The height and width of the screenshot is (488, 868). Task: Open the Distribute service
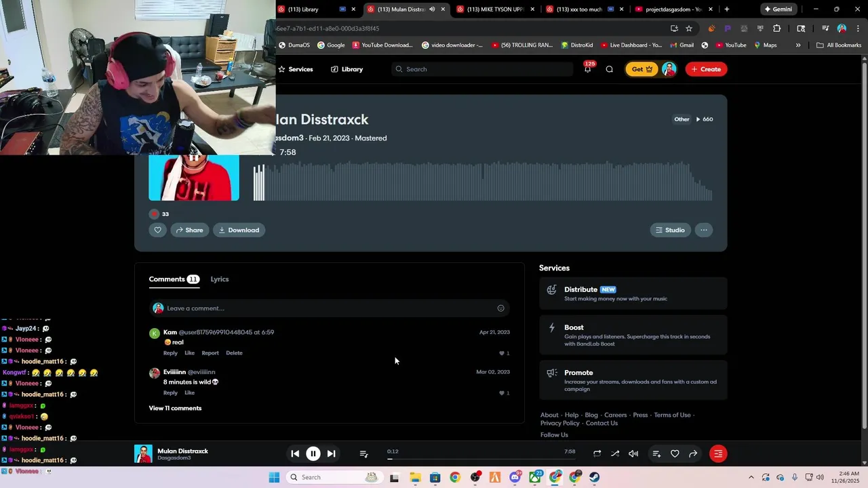[633, 293]
